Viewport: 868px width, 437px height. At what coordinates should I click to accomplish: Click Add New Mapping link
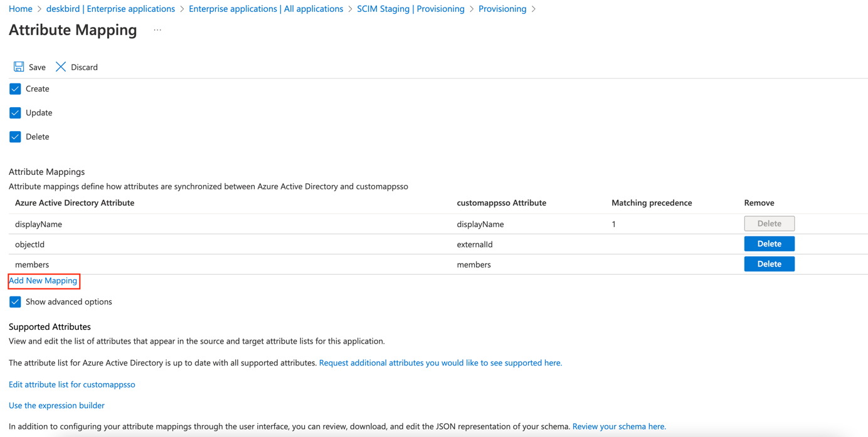pyautogui.click(x=43, y=281)
